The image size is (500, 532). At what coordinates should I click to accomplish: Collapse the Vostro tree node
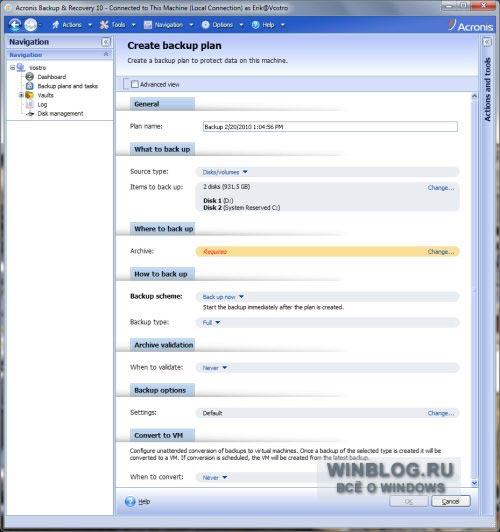(x=12, y=68)
